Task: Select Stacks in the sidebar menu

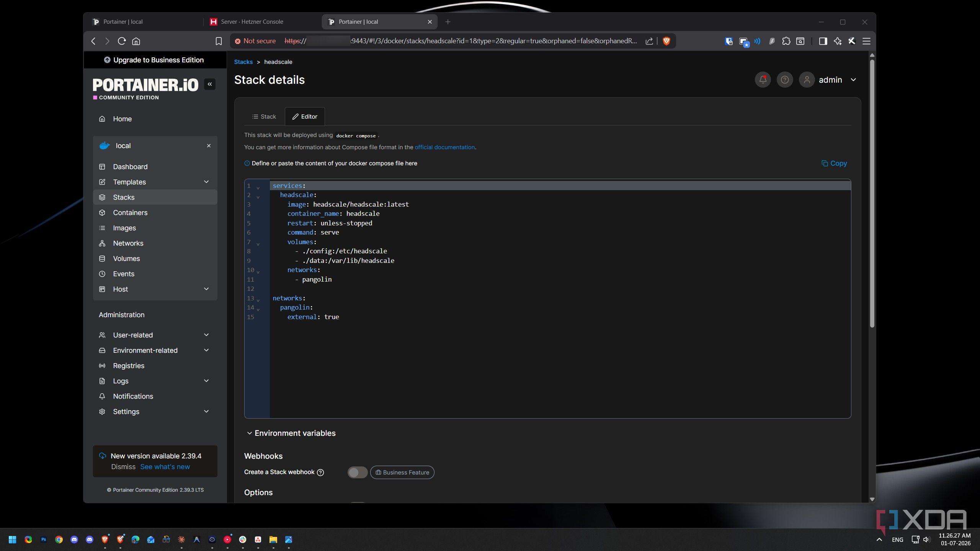Action: [x=155, y=197]
